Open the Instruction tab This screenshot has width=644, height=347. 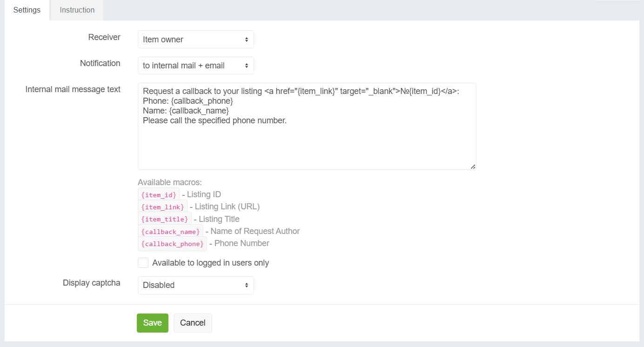(77, 10)
